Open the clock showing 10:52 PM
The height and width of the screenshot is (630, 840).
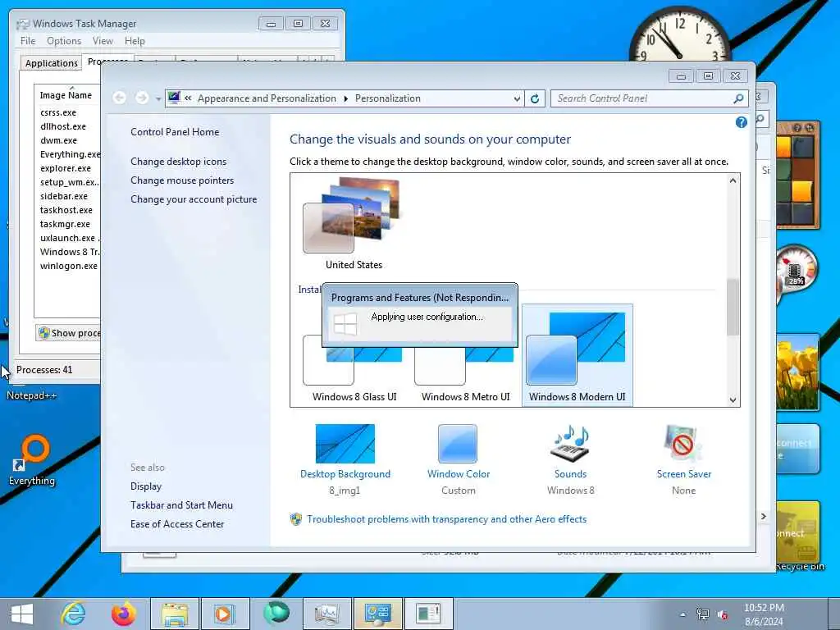(x=764, y=614)
